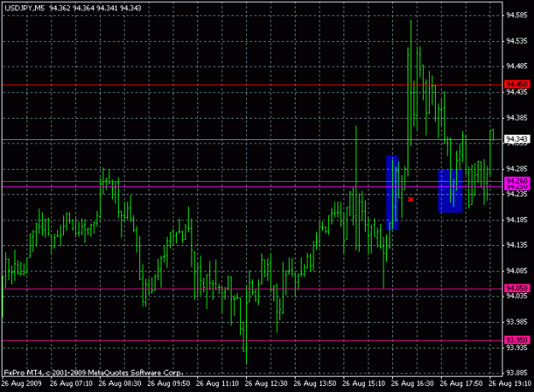The width and height of the screenshot is (534, 392).
Task: Click the 94.535 price scale value
Action: [517, 41]
